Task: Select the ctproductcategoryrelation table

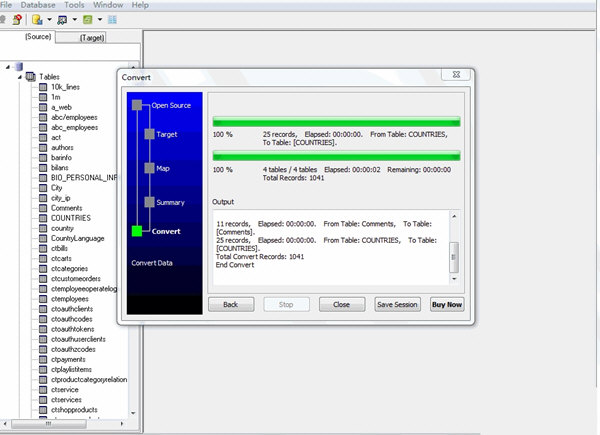Action: (89, 380)
